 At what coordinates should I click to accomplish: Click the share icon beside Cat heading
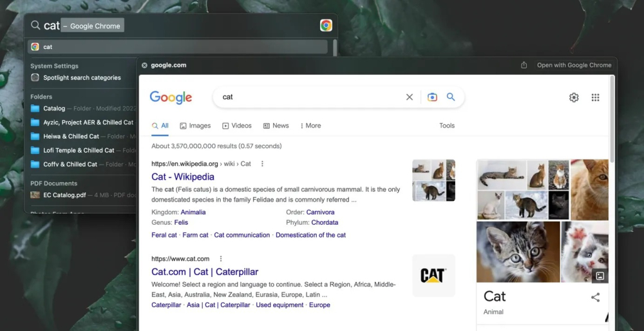pyautogui.click(x=595, y=297)
